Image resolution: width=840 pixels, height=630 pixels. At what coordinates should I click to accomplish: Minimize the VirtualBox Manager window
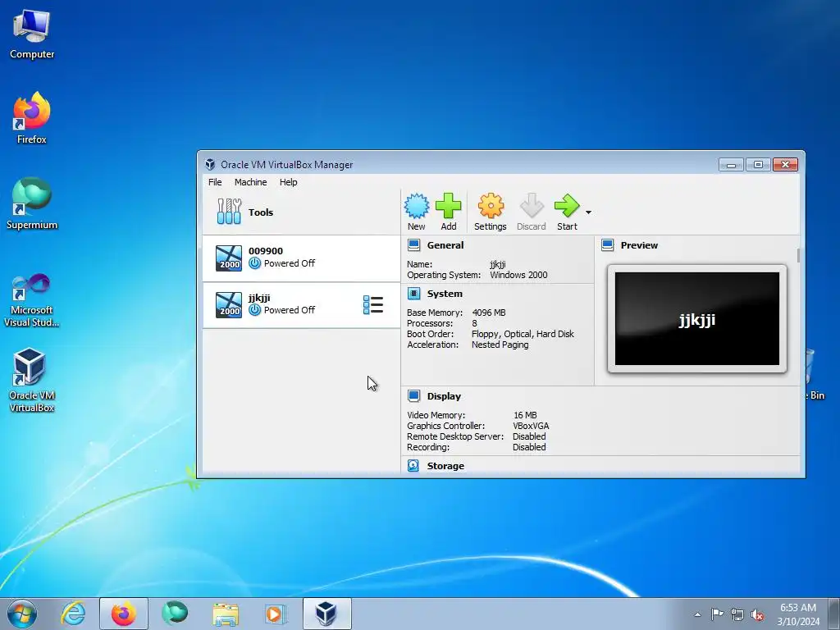[x=731, y=164]
